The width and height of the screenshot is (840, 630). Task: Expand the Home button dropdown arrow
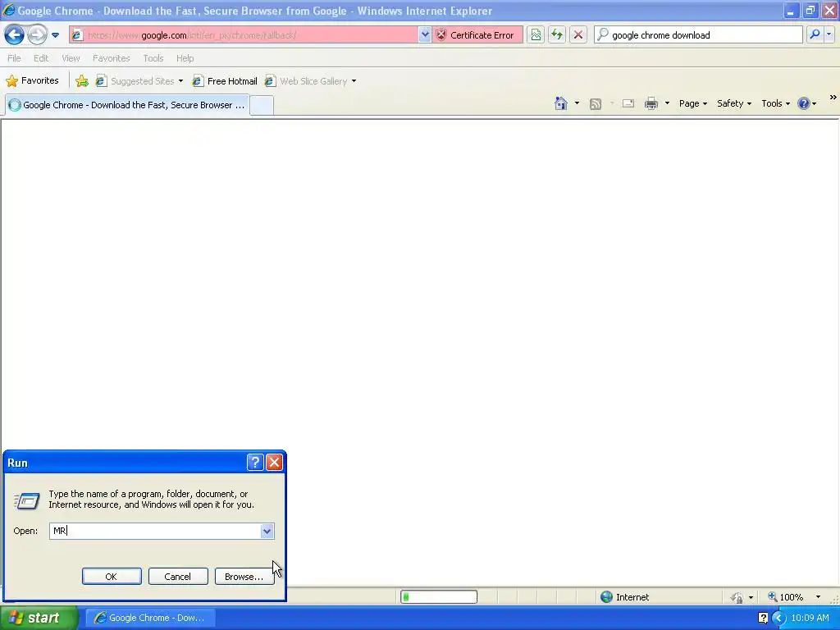[x=577, y=103]
